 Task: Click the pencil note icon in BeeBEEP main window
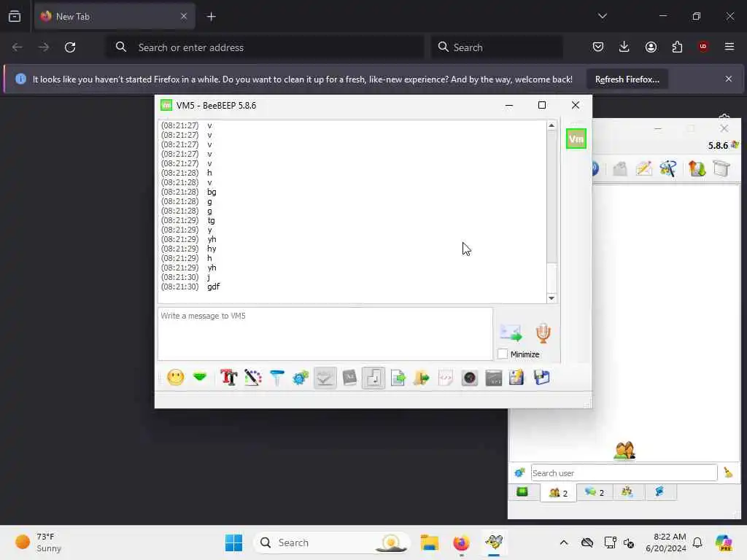pos(643,168)
